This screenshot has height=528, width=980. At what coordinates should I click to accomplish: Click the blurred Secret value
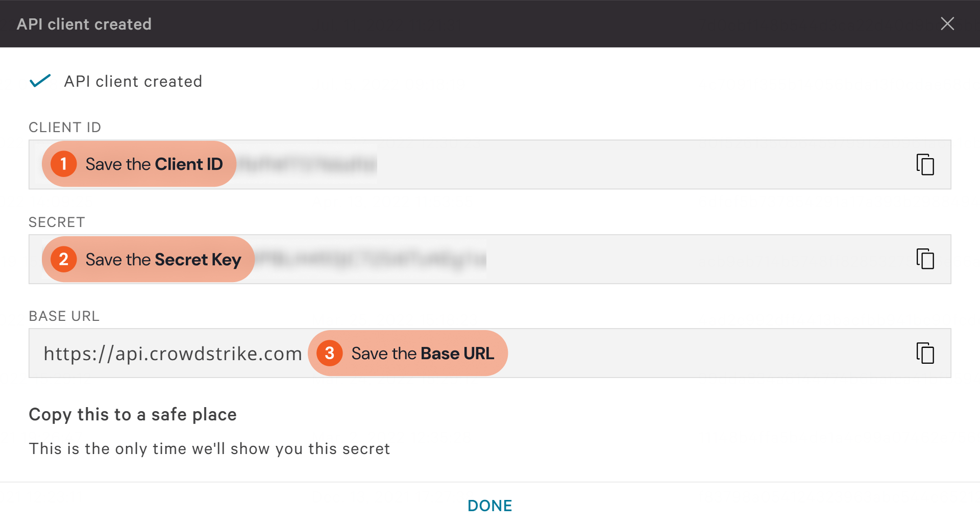click(x=371, y=259)
